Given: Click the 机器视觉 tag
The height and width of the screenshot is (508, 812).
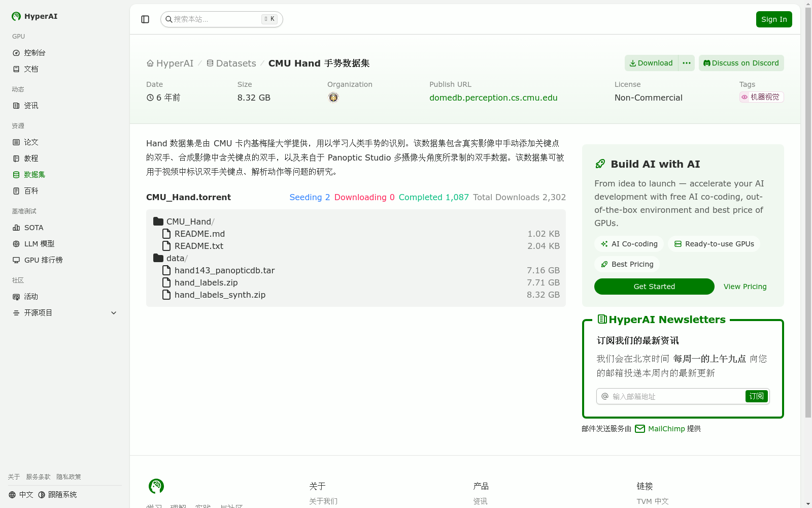Looking at the screenshot, I should click(761, 97).
